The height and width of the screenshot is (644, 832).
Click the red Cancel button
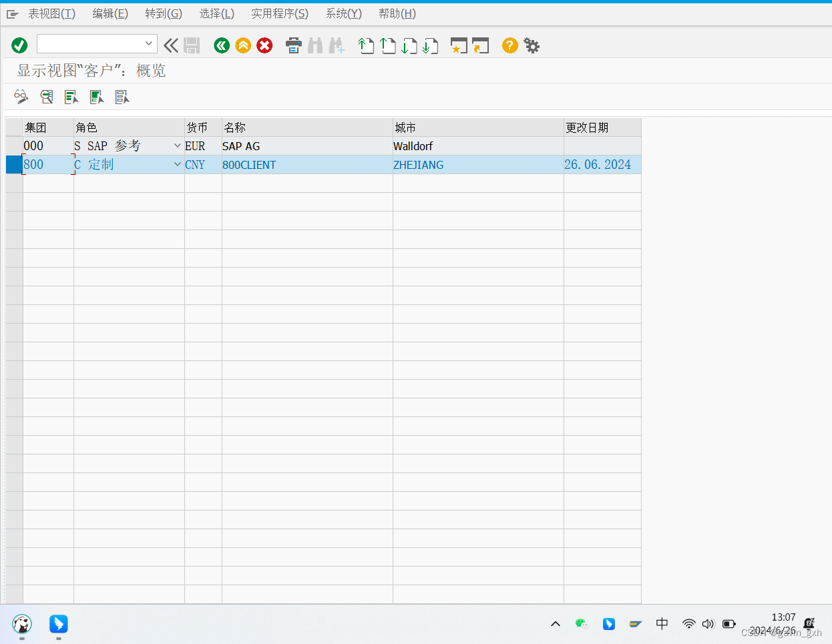264,45
